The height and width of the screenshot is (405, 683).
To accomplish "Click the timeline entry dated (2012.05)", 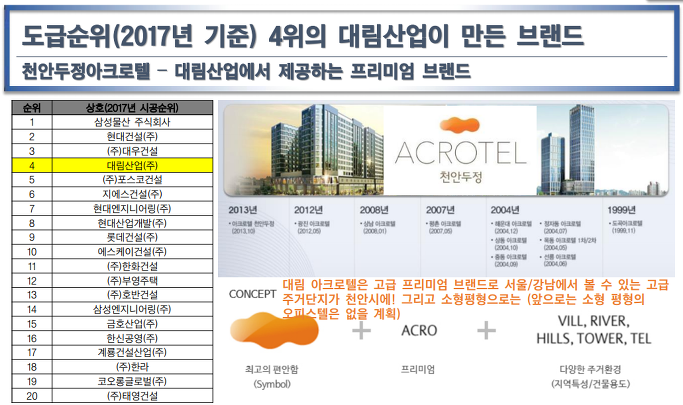I will coord(312,227).
